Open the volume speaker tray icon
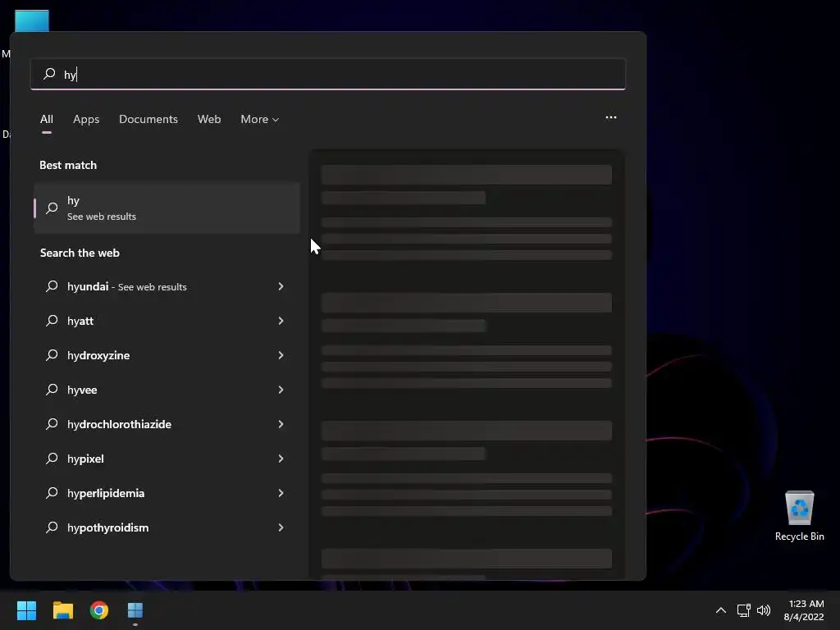Screen dimensions: 840x630 click(764, 610)
